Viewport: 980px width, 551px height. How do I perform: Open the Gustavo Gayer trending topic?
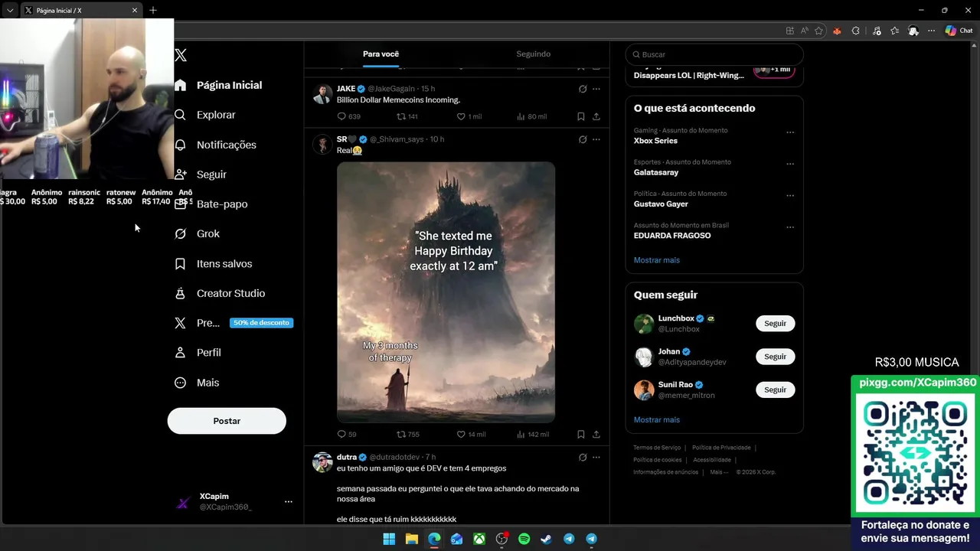click(661, 204)
